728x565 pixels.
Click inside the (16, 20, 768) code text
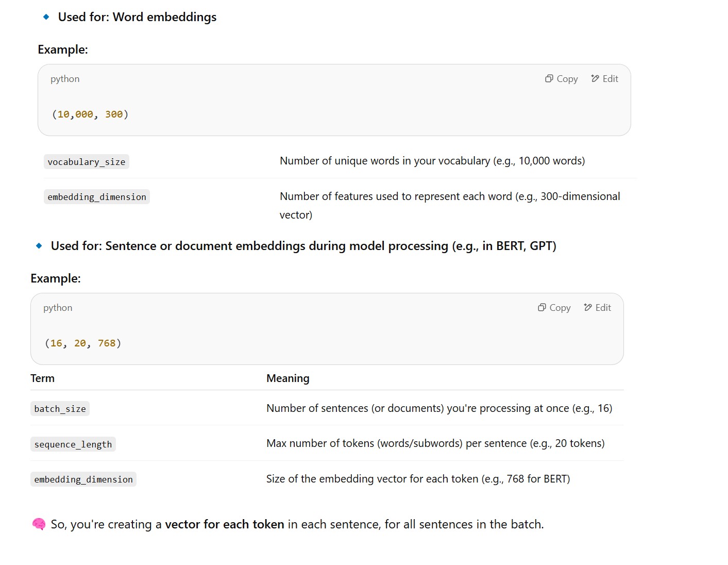[x=83, y=343]
